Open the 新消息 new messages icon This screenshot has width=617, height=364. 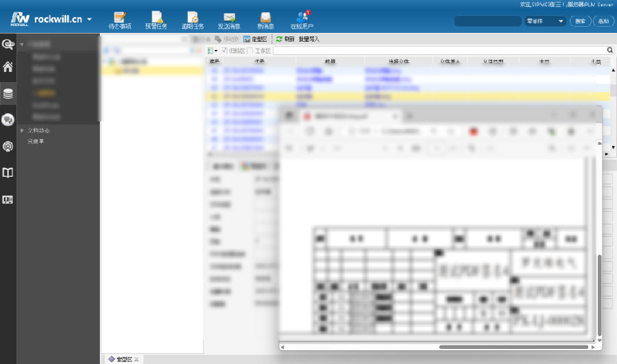click(x=265, y=21)
